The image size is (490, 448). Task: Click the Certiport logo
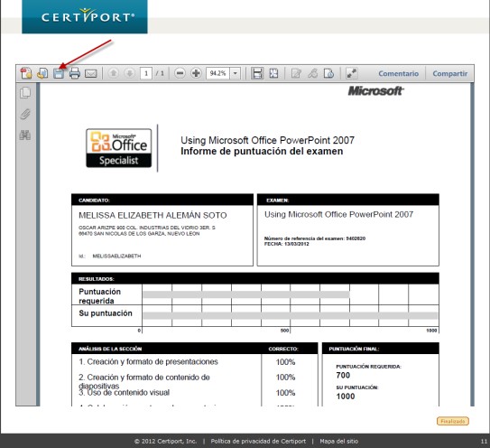pyautogui.click(x=85, y=16)
